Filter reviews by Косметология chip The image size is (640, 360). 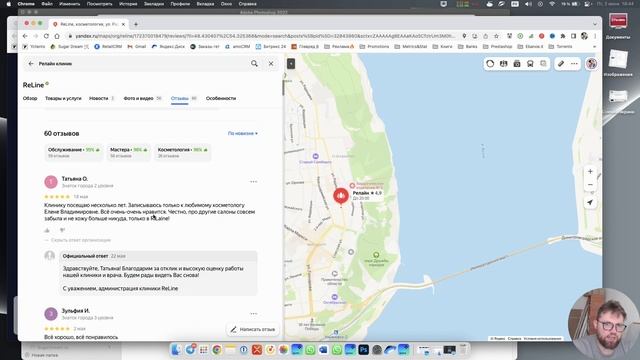(x=182, y=152)
